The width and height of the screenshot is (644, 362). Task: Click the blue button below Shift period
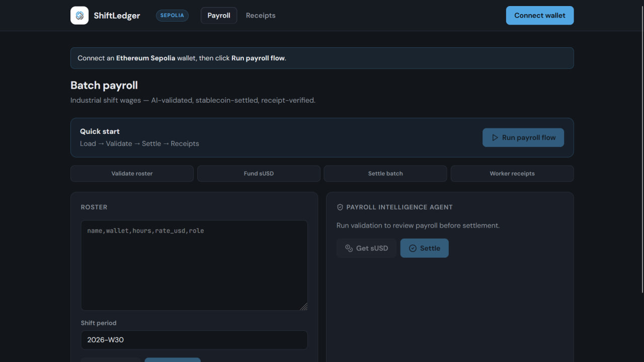[x=173, y=359]
